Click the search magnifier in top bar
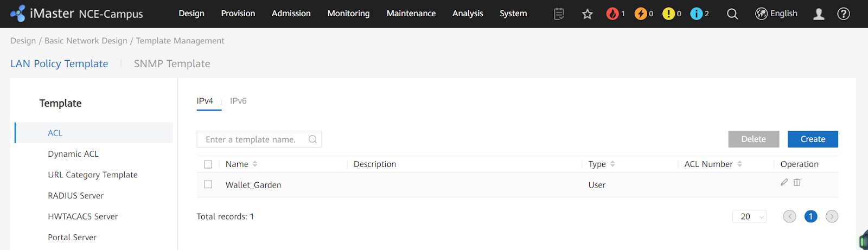The width and height of the screenshot is (868, 250). [x=732, y=14]
